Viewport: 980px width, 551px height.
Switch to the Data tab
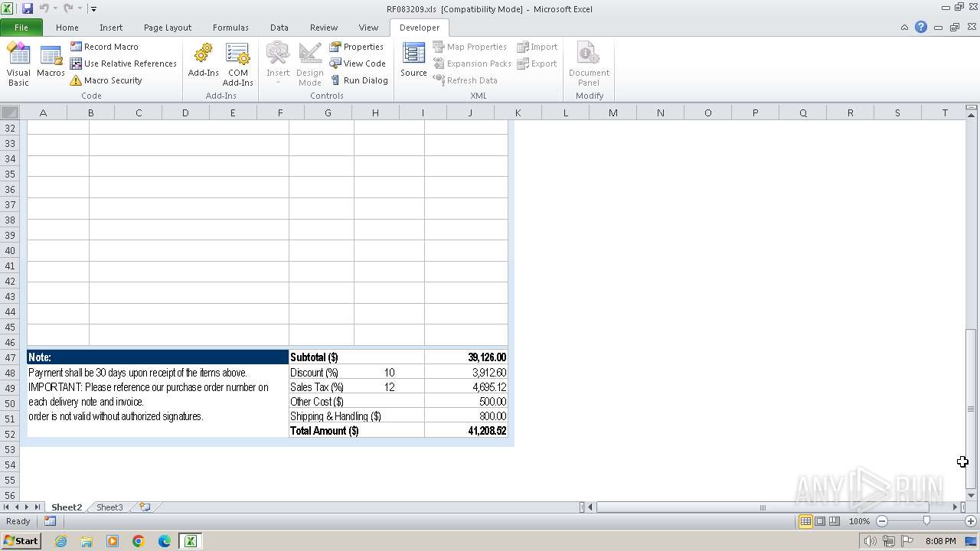click(279, 28)
